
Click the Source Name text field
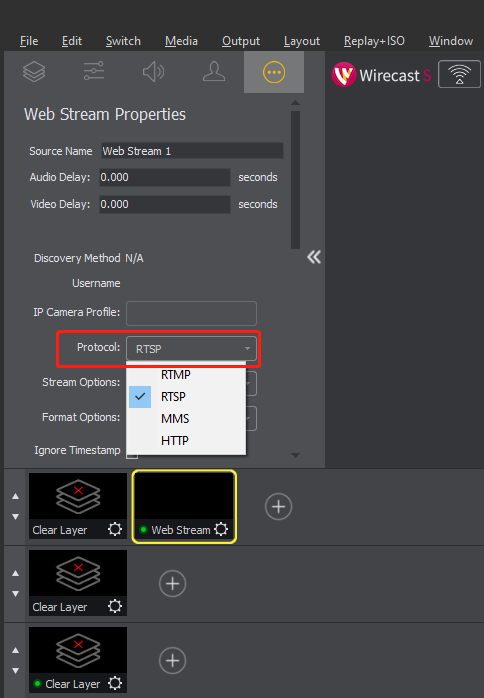point(192,151)
